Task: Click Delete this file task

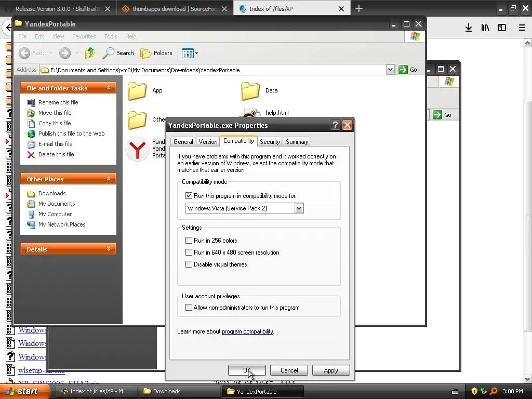Action: pyautogui.click(x=56, y=154)
